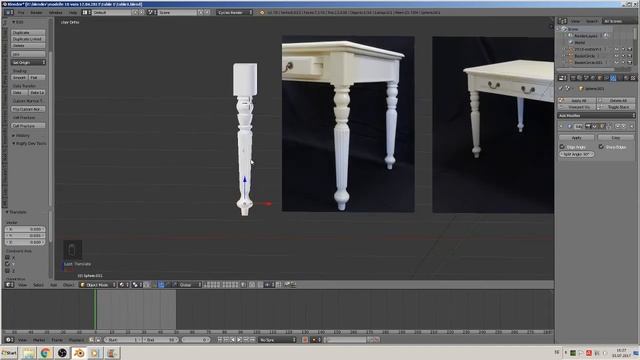The height and width of the screenshot is (360, 640).
Task: Open the Cycles Render engine dropdown
Action: (x=235, y=13)
